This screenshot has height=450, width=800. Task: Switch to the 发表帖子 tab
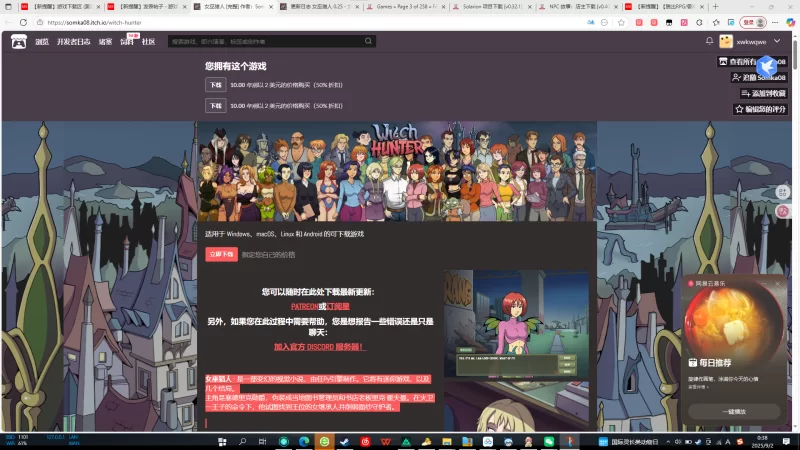148,7
